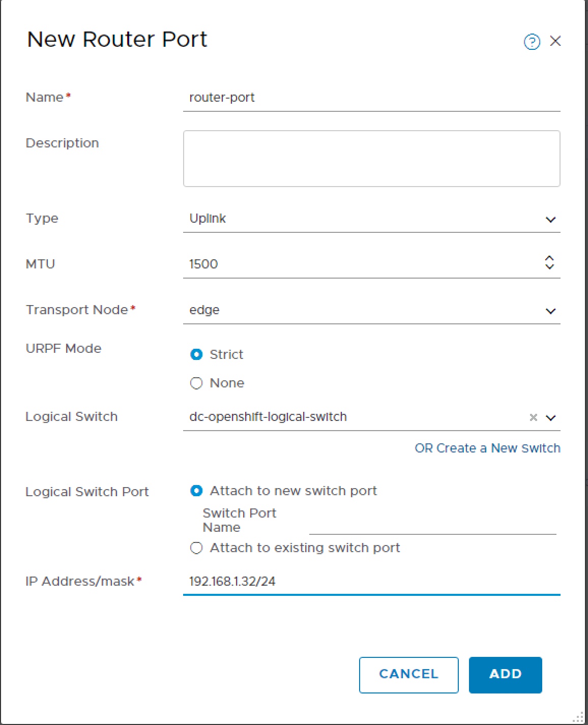The height and width of the screenshot is (725, 588).
Task: Open the Type dropdown showing Uplink
Action: pyautogui.click(x=549, y=219)
